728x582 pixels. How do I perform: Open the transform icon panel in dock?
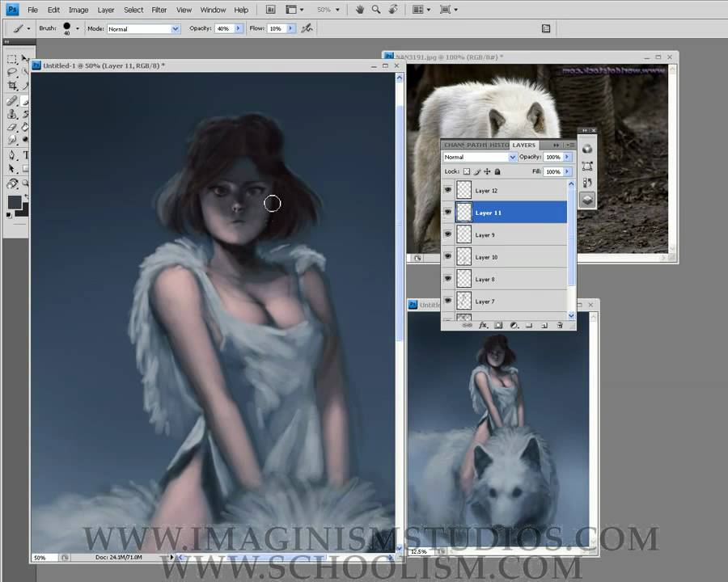click(x=587, y=167)
